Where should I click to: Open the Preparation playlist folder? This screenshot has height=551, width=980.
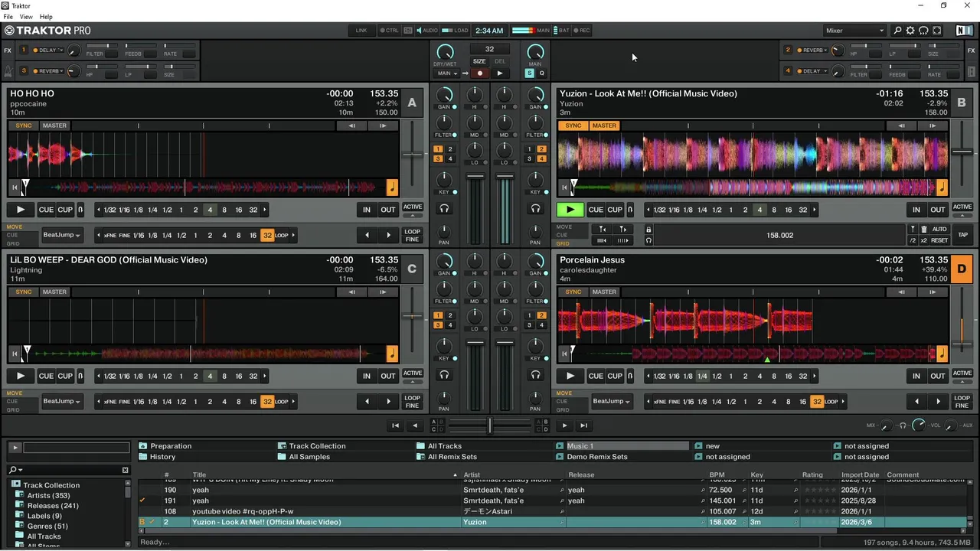click(171, 446)
